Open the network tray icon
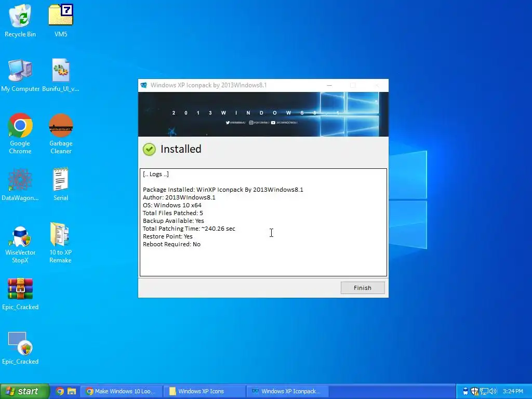The width and height of the screenshot is (532, 399). click(x=484, y=391)
